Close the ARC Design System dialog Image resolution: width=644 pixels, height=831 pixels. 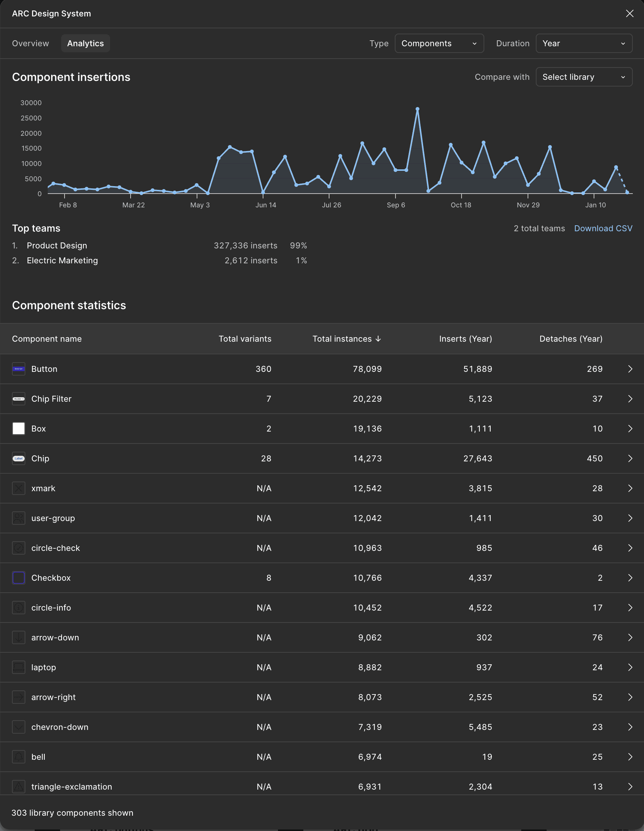click(x=629, y=14)
